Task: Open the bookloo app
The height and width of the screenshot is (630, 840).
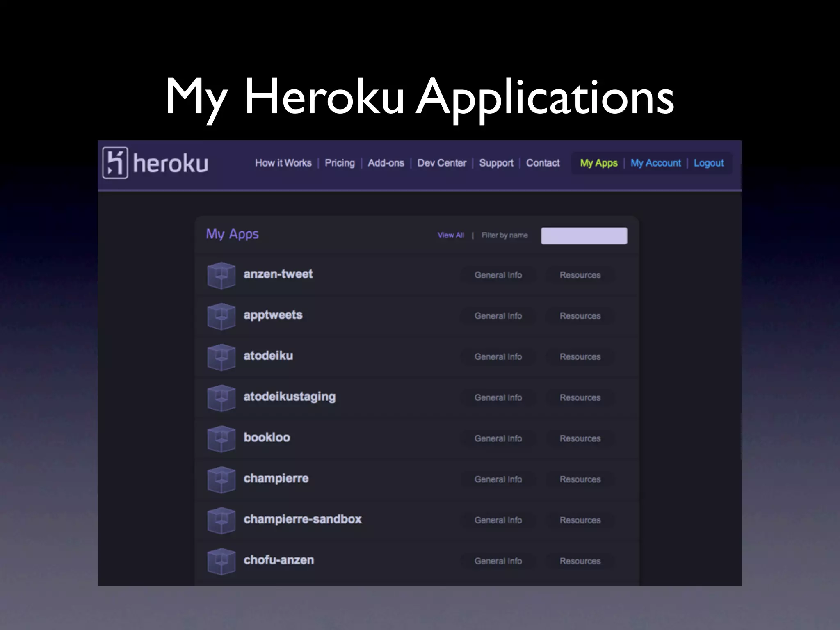Action: point(267,437)
